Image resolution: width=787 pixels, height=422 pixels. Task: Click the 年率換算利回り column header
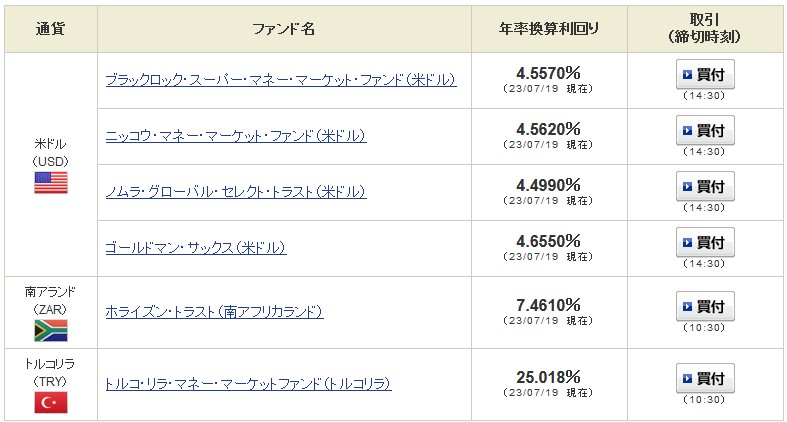(549, 29)
